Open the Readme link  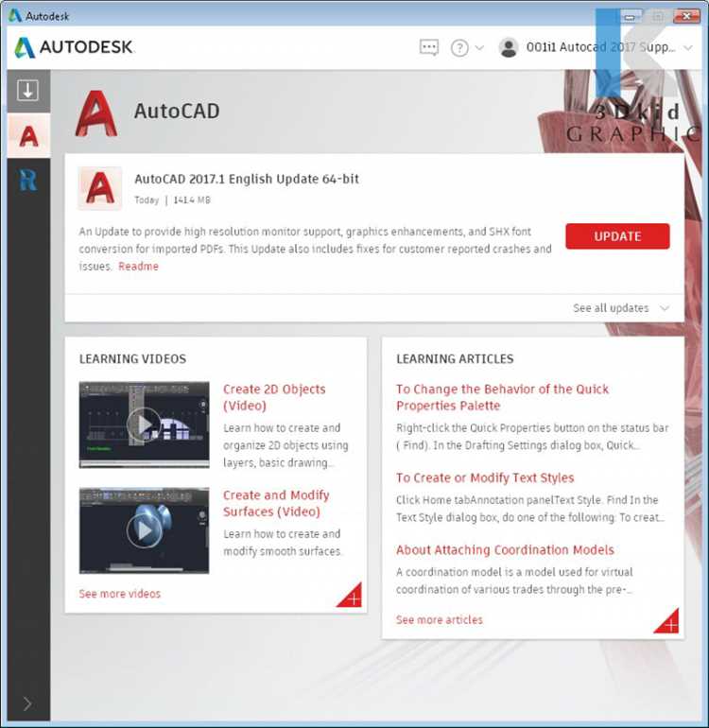coord(138,267)
